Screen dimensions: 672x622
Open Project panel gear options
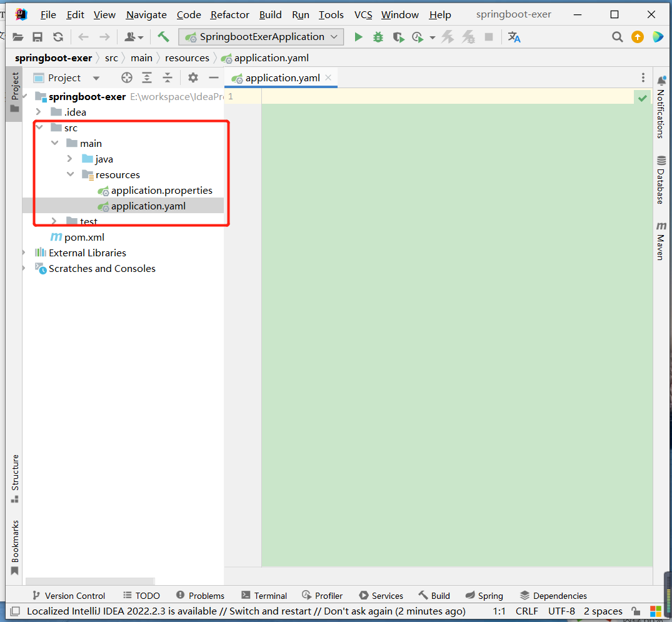(193, 78)
